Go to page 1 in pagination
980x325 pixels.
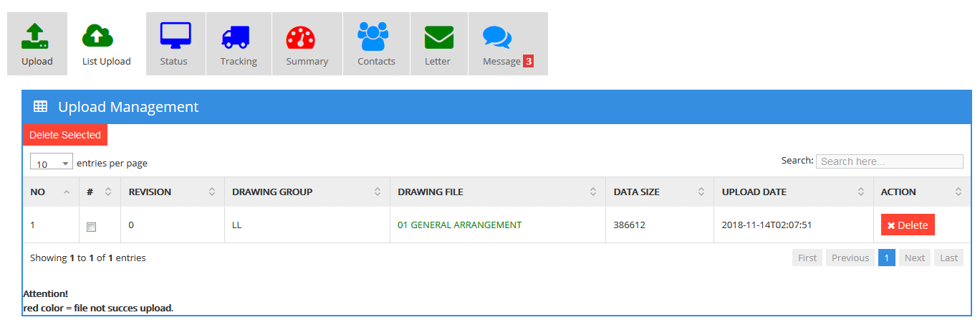[886, 258]
